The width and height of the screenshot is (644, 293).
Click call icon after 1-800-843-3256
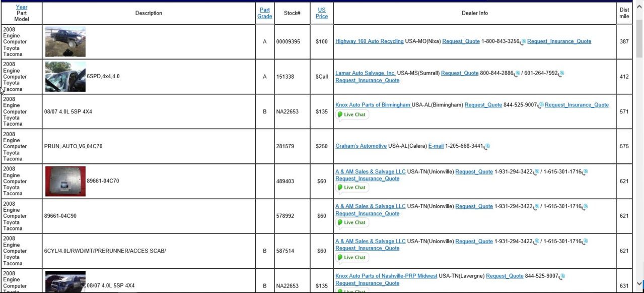(x=523, y=42)
